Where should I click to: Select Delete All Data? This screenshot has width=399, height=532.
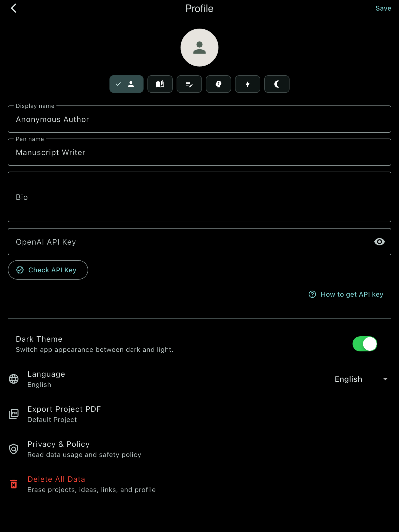199,484
